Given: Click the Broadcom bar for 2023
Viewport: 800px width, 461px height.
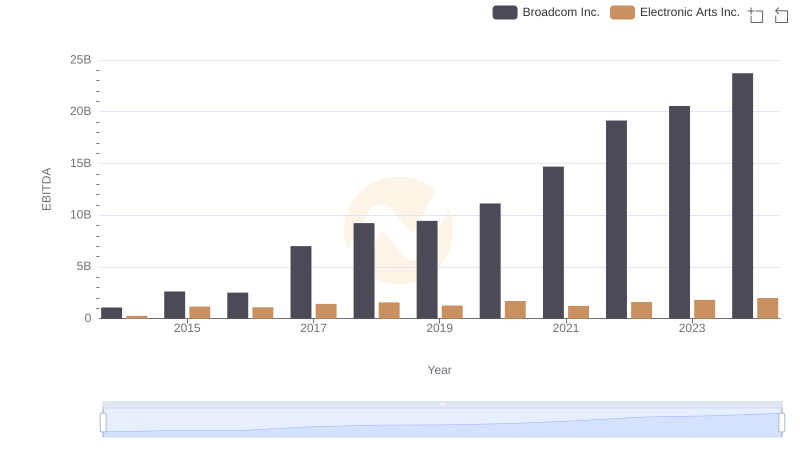Looking at the screenshot, I should point(680,212).
